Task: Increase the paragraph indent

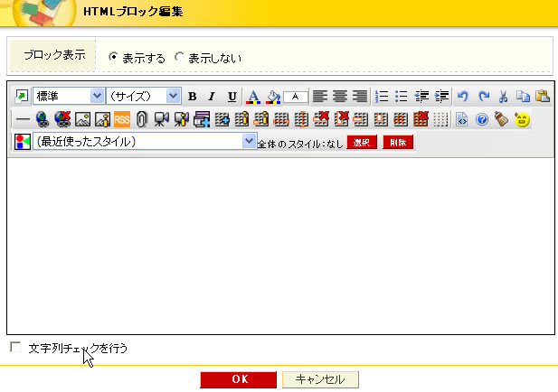Action: coord(441,97)
